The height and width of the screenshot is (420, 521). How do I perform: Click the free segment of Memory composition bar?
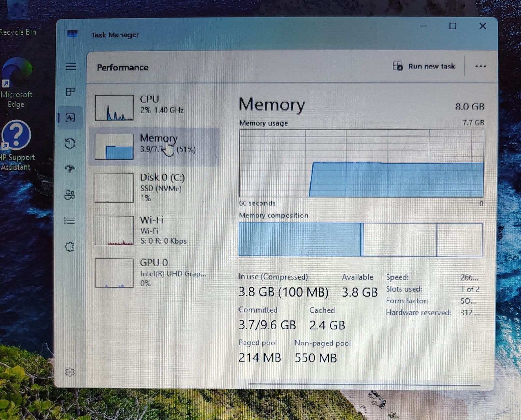click(x=459, y=240)
